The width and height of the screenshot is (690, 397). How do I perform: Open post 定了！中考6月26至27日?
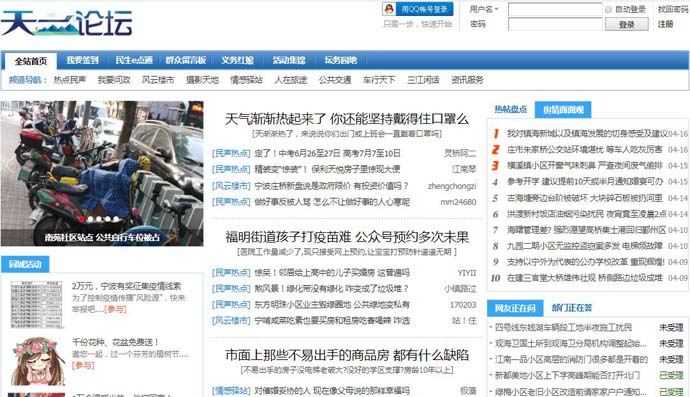(x=327, y=153)
